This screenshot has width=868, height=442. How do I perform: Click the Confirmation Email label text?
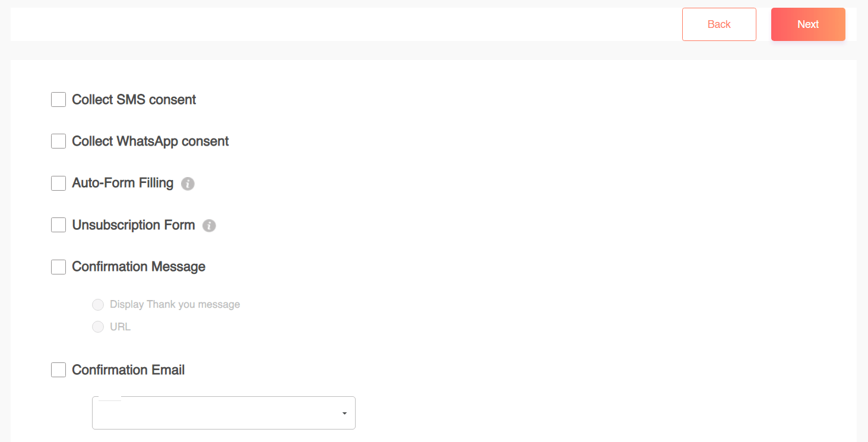coord(128,370)
